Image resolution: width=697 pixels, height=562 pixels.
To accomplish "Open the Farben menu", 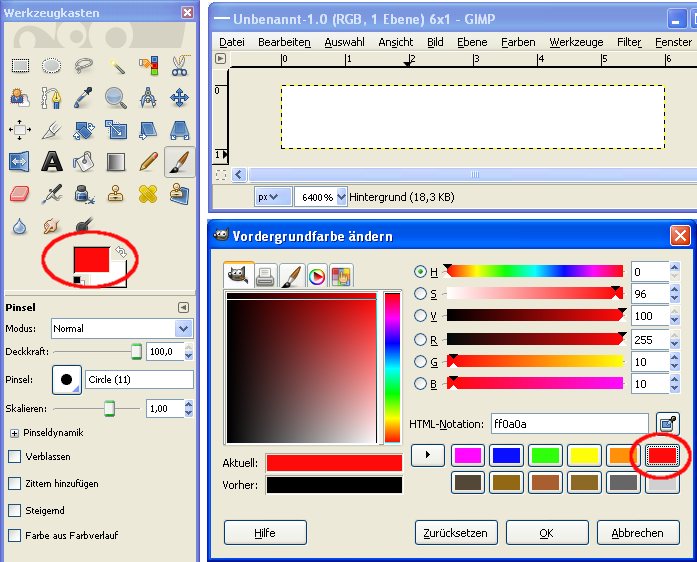I will [x=518, y=42].
